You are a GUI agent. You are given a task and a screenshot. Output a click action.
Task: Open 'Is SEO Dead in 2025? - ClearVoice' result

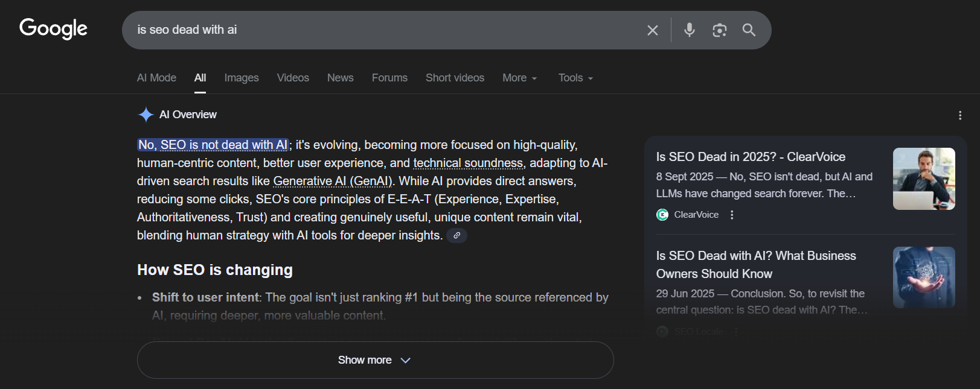tap(751, 157)
